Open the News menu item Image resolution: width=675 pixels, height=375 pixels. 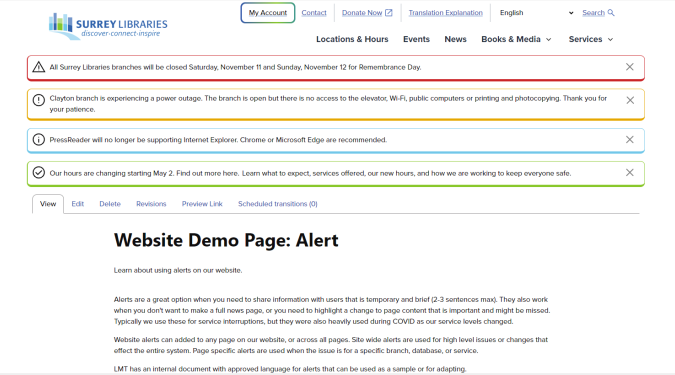point(455,39)
